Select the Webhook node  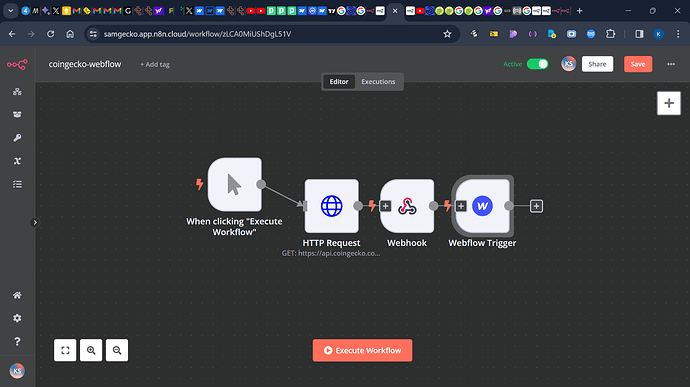pos(407,206)
